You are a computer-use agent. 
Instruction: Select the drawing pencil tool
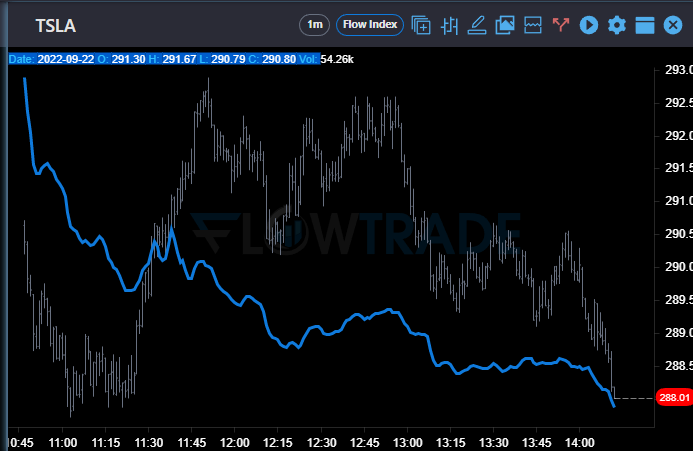(x=477, y=25)
